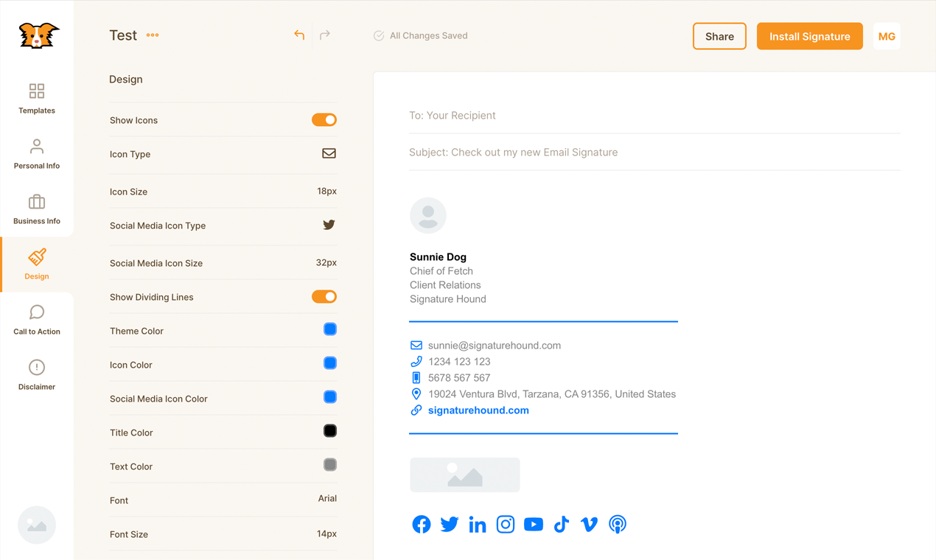Turn off Show Dividing Lines
This screenshot has height=560, width=936.
(324, 296)
